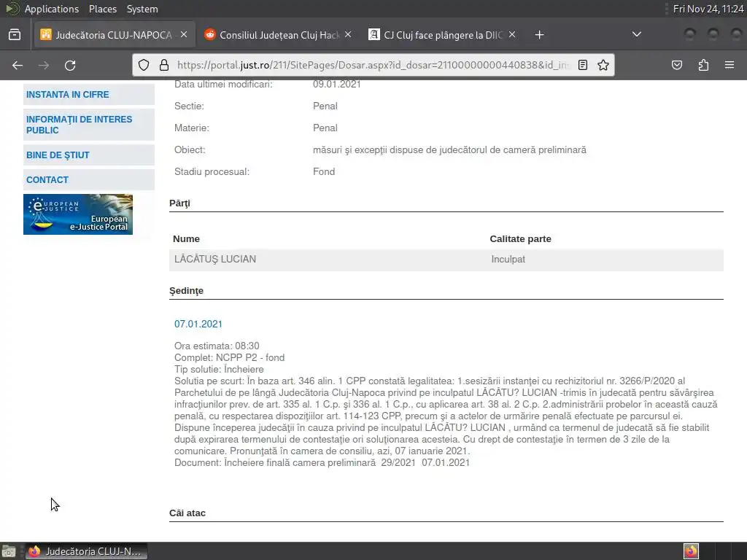
Task: Open Save to Pocket icon
Action: pos(677,65)
